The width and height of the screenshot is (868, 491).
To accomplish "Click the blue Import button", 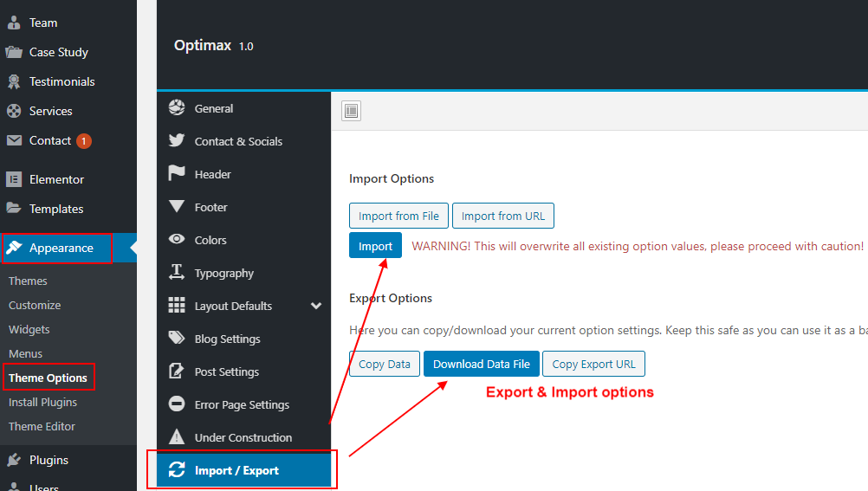I will pos(375,246).
